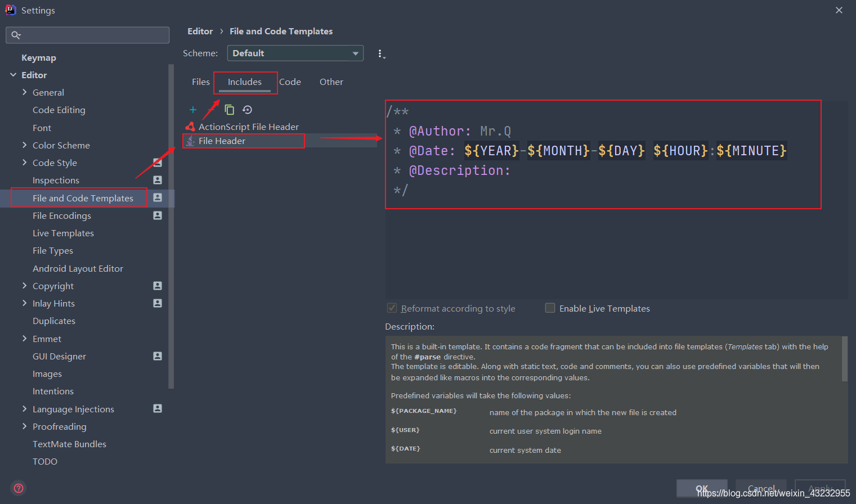Click the reset to default icon
This screenshot has height=504, width=856.
tap(247, 110)
